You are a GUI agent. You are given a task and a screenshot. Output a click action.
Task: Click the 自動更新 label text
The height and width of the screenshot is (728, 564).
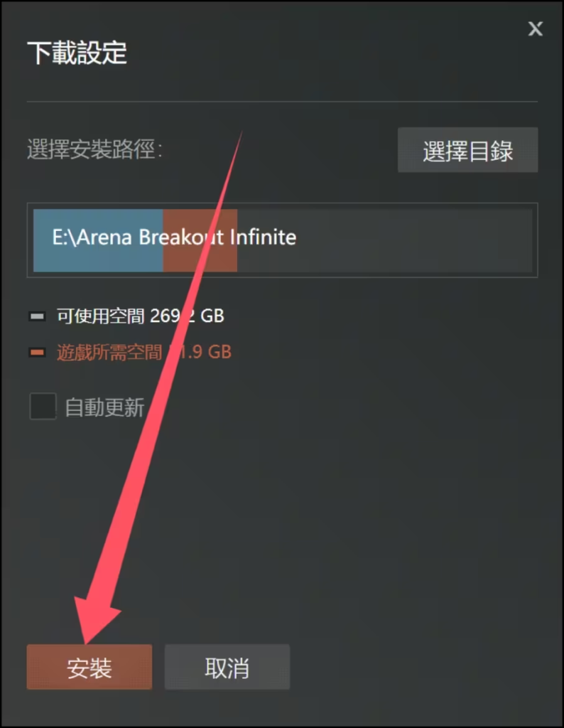[x=105, y=407]
